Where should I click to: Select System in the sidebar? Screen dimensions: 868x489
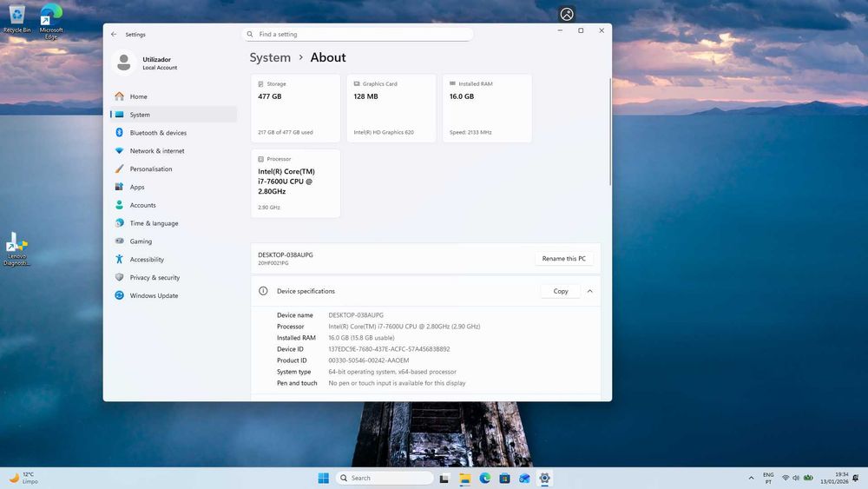[x=174, y=115]
